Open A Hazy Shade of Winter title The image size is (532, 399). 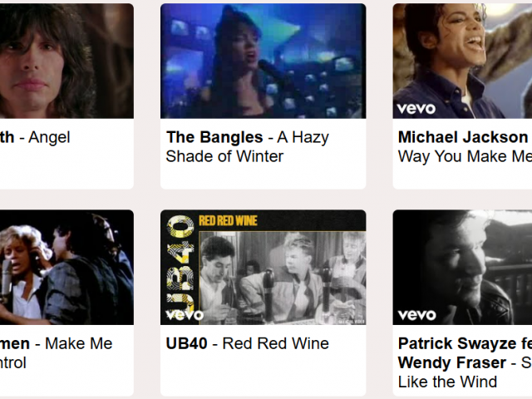[x=248, y=147]
